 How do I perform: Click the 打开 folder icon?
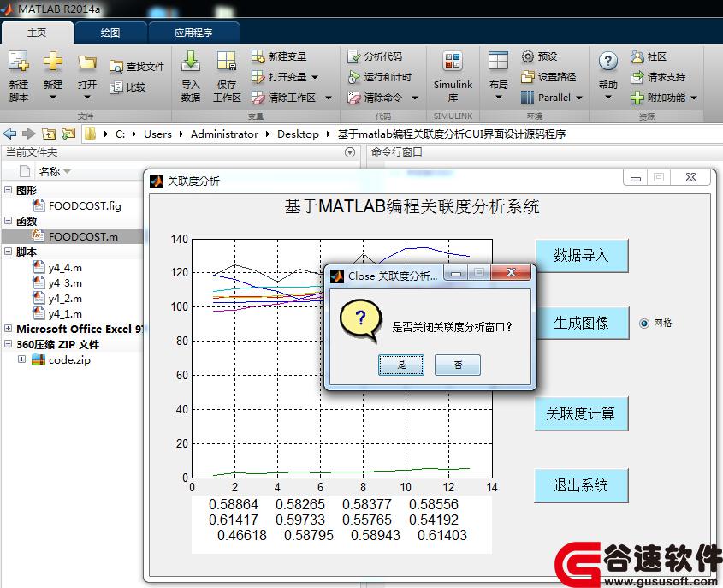pyautogui.click(x=86, y=62)
